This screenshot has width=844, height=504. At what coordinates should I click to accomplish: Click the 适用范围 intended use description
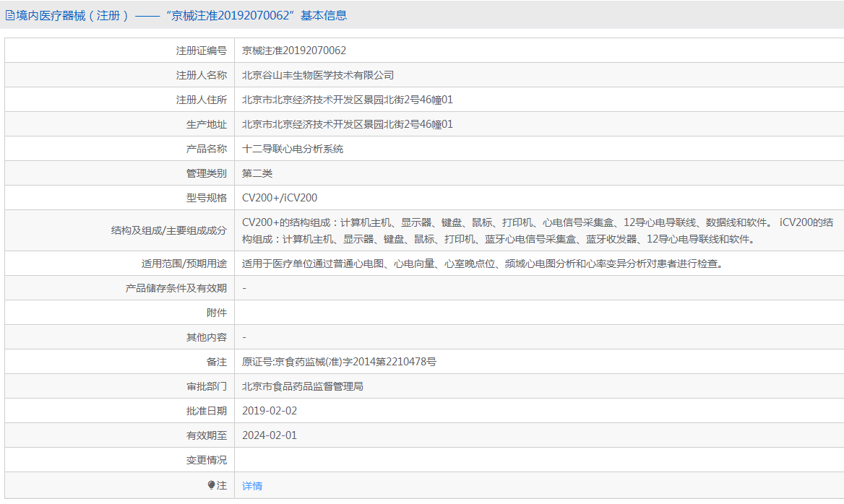tap(482, 264)
